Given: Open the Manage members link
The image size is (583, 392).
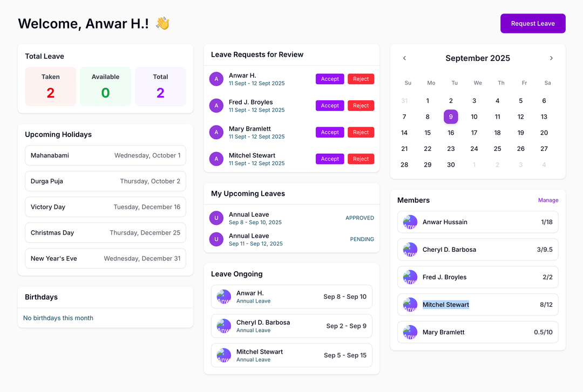Looking at the screenshot, I should pos(548,200).
